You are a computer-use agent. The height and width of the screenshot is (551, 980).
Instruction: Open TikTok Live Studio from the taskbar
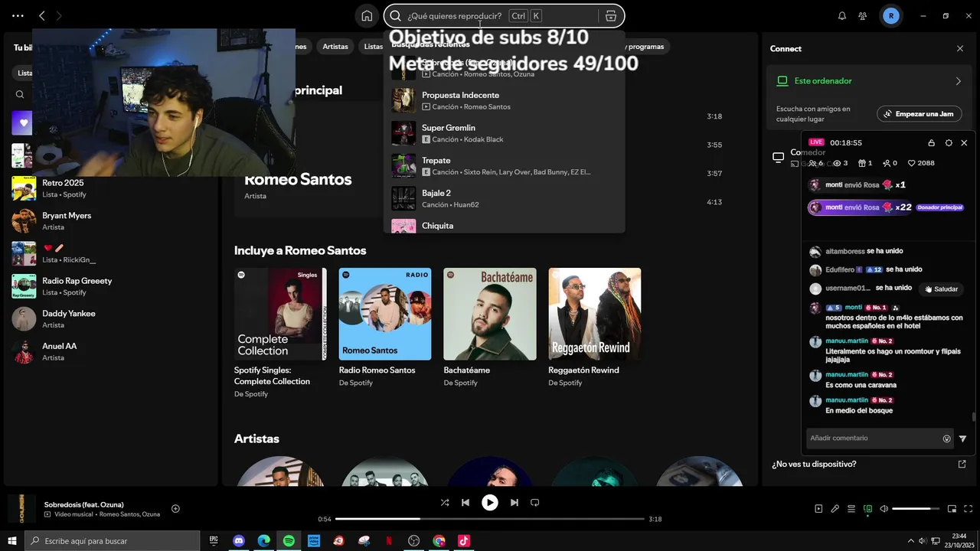coord(464,541)
